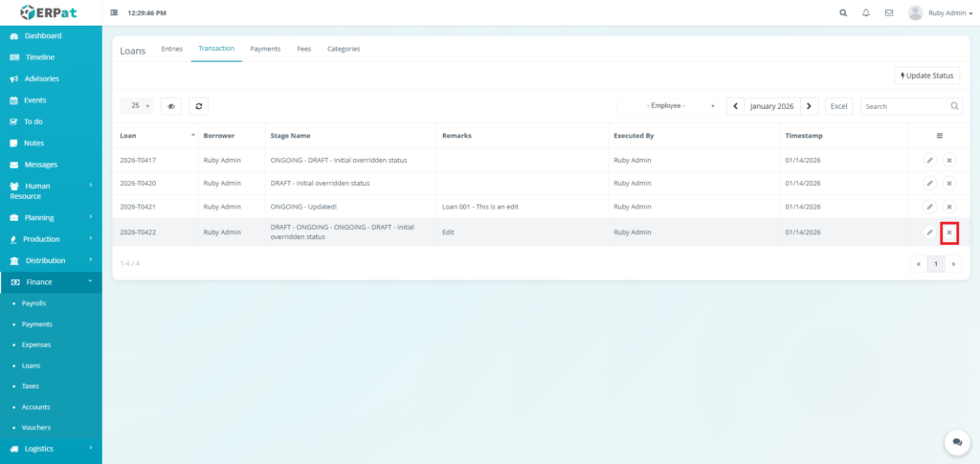Click the hamburger menu icon beside the clock

[x=115, y=13]
